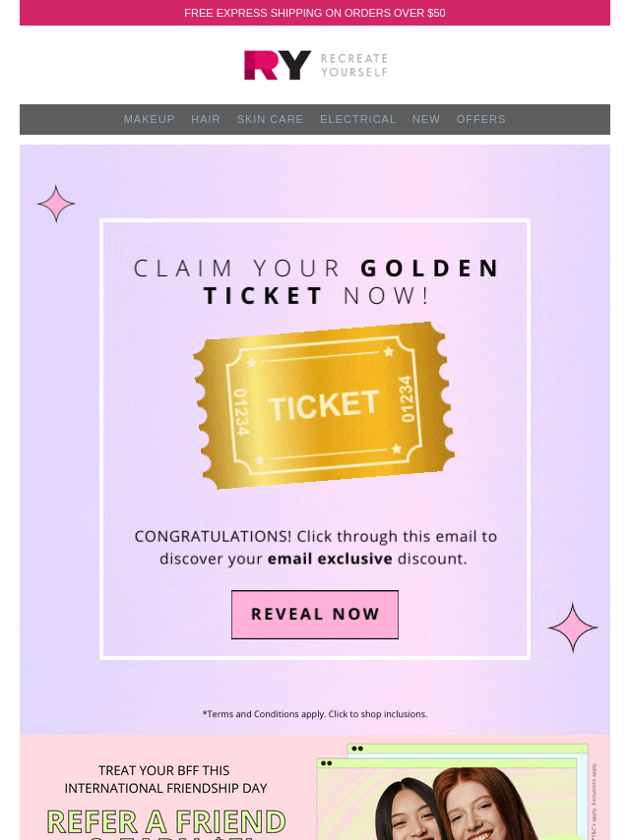Open the Terms and Conditions inclusions link
Viewport: 630px width, 840px height.
pyautogui.click(x=315, y=714)
